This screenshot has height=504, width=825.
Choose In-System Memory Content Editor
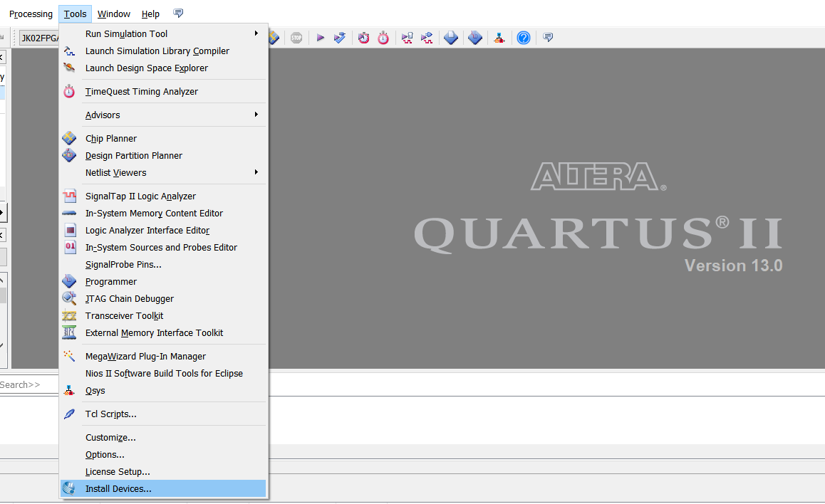(163, 214)
